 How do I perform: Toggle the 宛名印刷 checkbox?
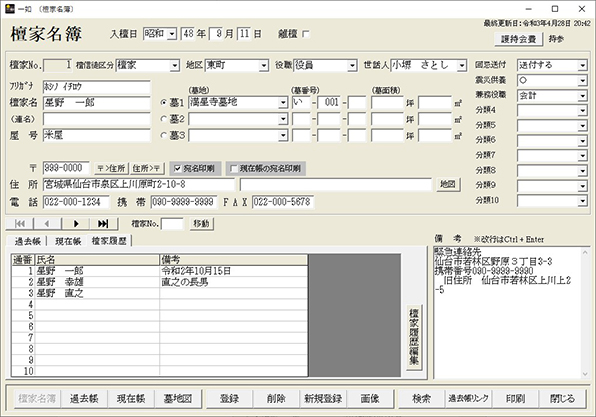coord(178,168)
